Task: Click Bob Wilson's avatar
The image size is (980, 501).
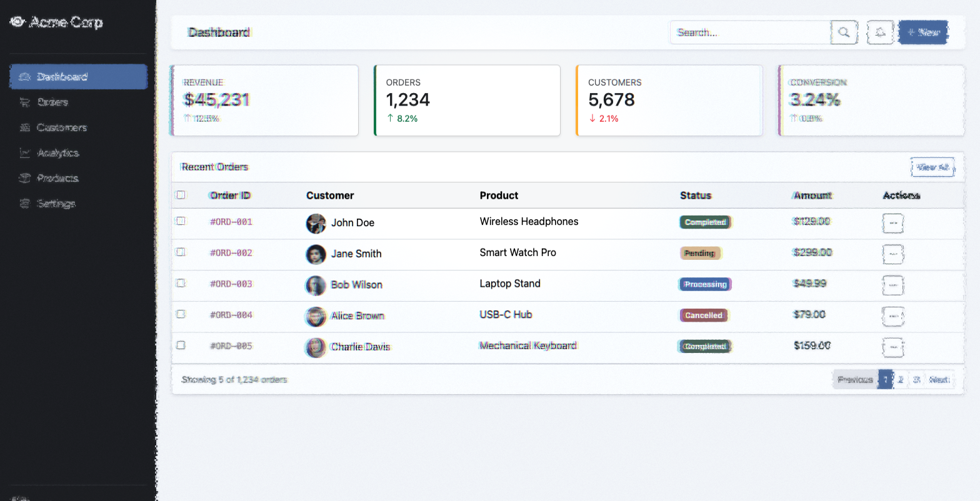Action: pyautogui.click(x=316, y=285)
